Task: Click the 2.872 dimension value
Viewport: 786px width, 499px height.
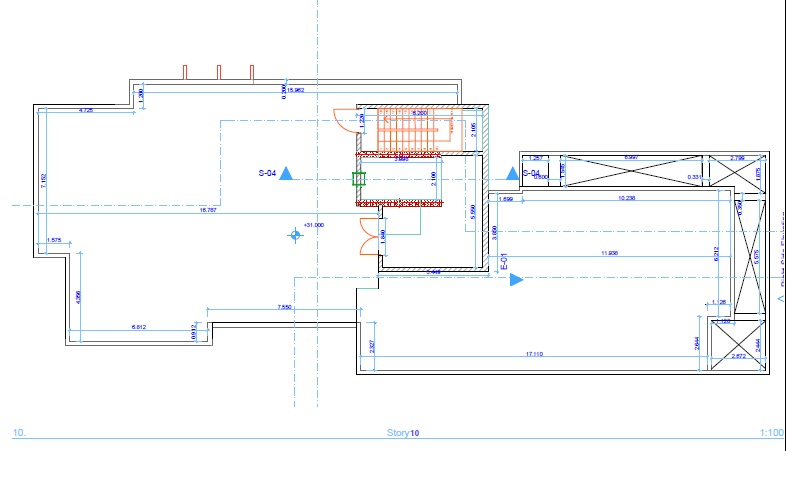Action: (x=739, y=356)
